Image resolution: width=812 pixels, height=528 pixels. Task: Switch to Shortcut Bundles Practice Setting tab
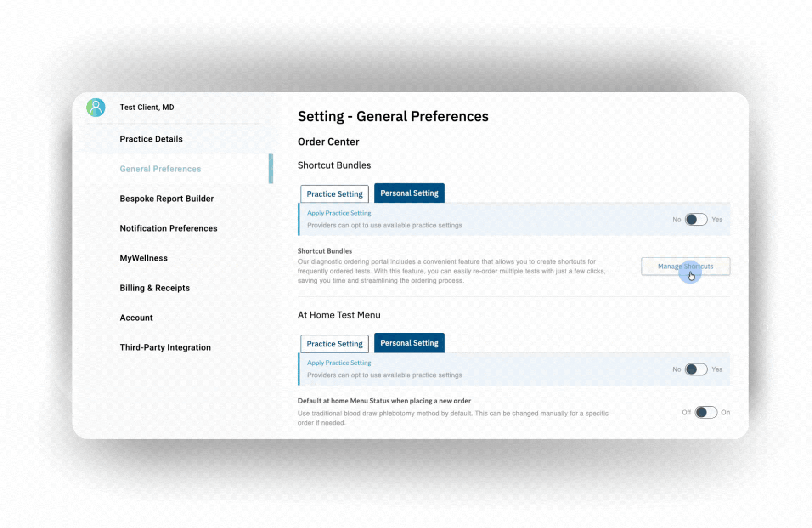(x=334, y=194)
